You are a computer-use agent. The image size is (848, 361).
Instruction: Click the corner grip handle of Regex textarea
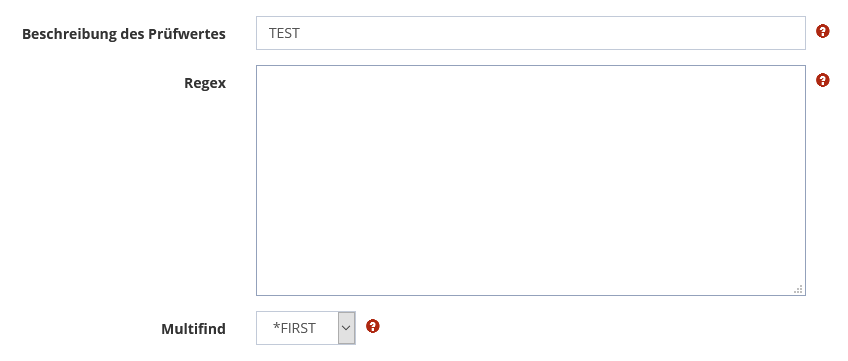(x=798, y=289)
